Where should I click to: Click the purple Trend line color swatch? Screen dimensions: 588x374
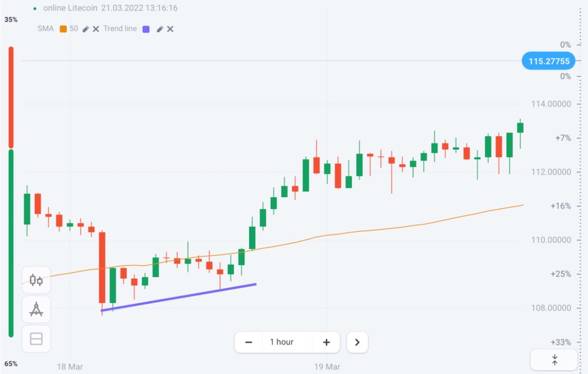click(146, 29)
